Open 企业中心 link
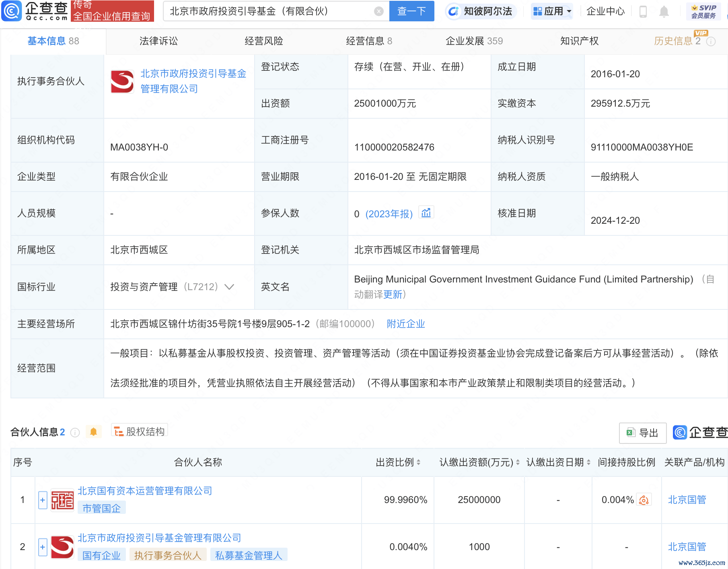728x569 pixels. point(605,11)
